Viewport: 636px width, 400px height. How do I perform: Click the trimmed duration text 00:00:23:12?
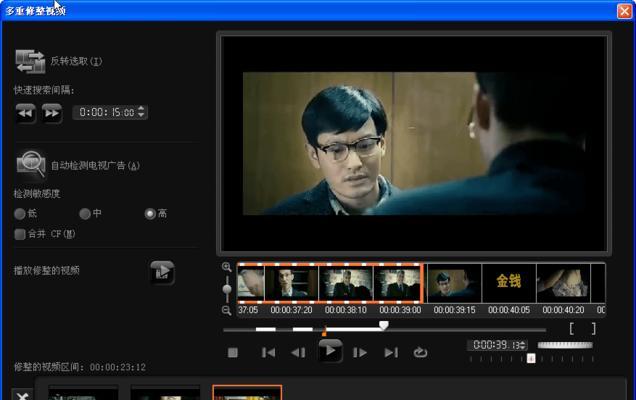[118, 368]
